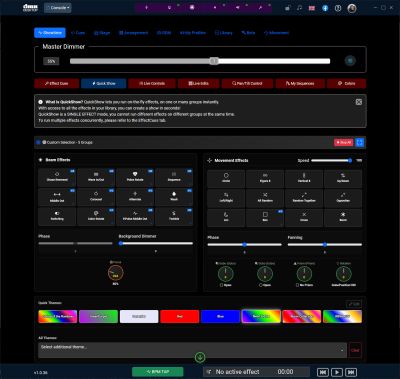
Task: Click the Edit button above quick themes
Action: coord(354,304)
